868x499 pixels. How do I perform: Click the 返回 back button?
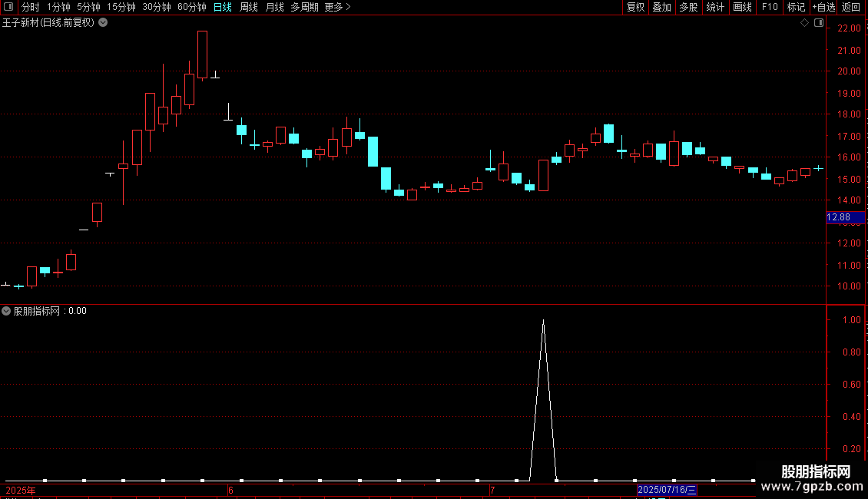851,7
